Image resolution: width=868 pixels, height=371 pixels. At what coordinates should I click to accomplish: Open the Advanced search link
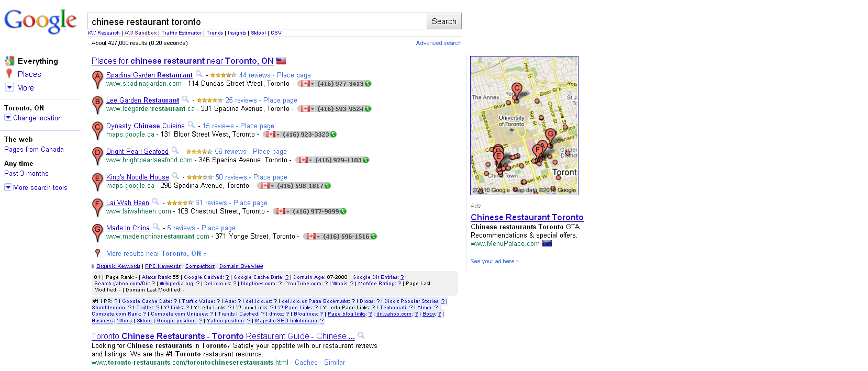(x=438, y=43)
